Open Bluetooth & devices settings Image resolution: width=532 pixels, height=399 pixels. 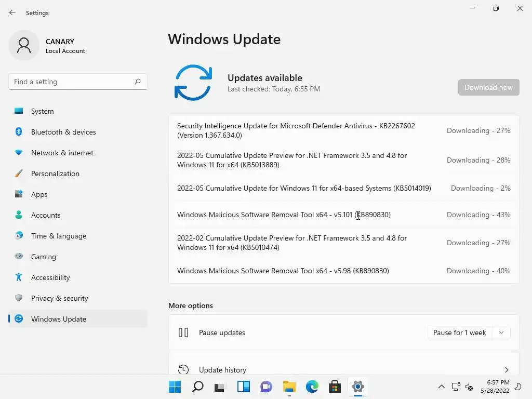(78, 132)
